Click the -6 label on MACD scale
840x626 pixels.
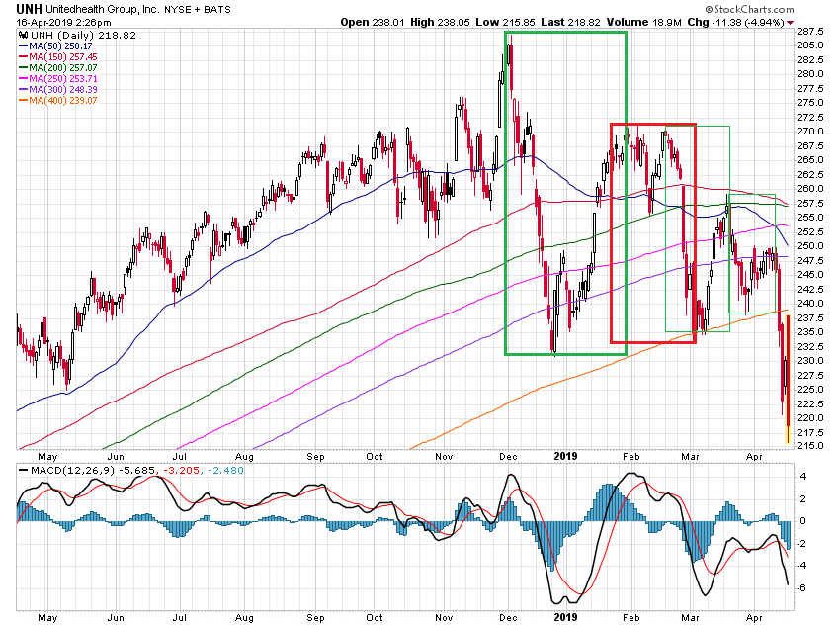click(802, 588)
